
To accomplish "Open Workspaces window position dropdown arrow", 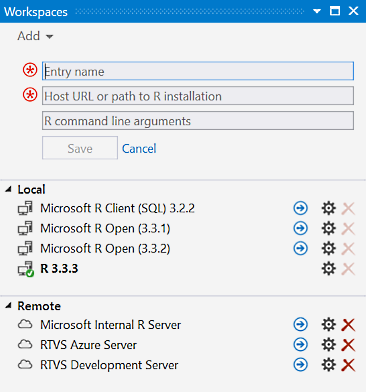I will pyautogui.click(x=317, y=11).
